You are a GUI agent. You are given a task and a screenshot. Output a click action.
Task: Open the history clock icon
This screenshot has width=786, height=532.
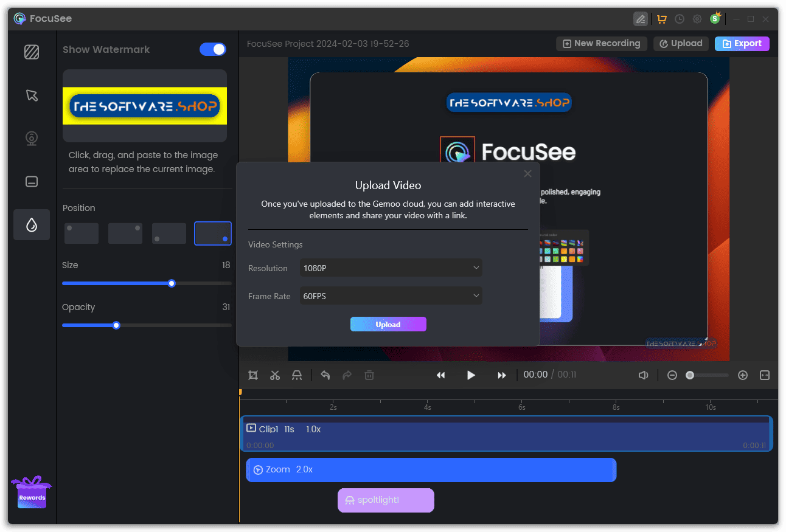pyautogui.click(x=680, y=19)
